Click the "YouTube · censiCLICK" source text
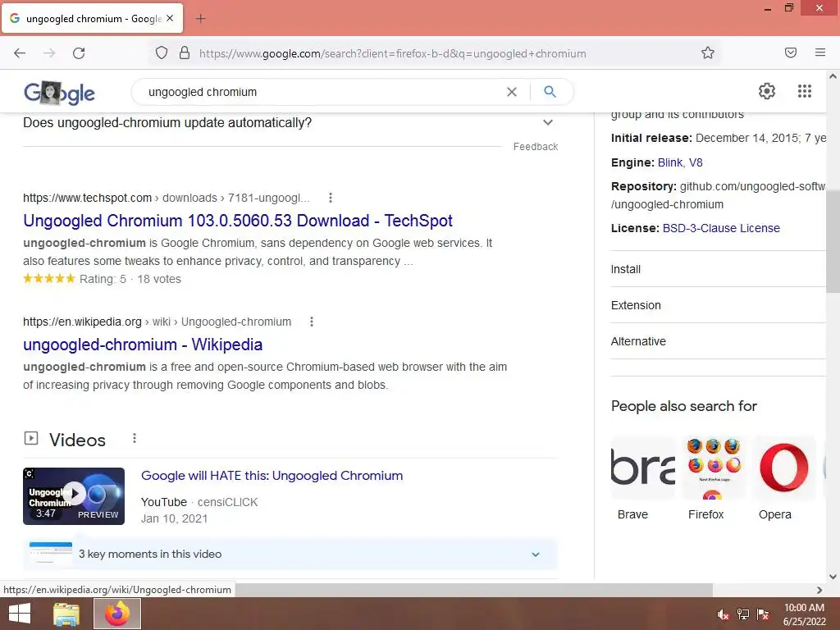The image size is (840, 630). tap(199, 503)
